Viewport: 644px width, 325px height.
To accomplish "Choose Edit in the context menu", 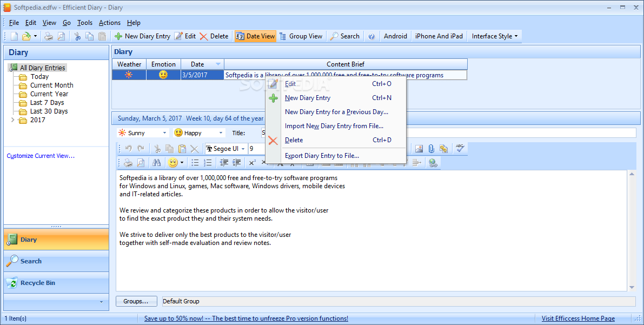I will pyautogui.click(x=336, y=84).
